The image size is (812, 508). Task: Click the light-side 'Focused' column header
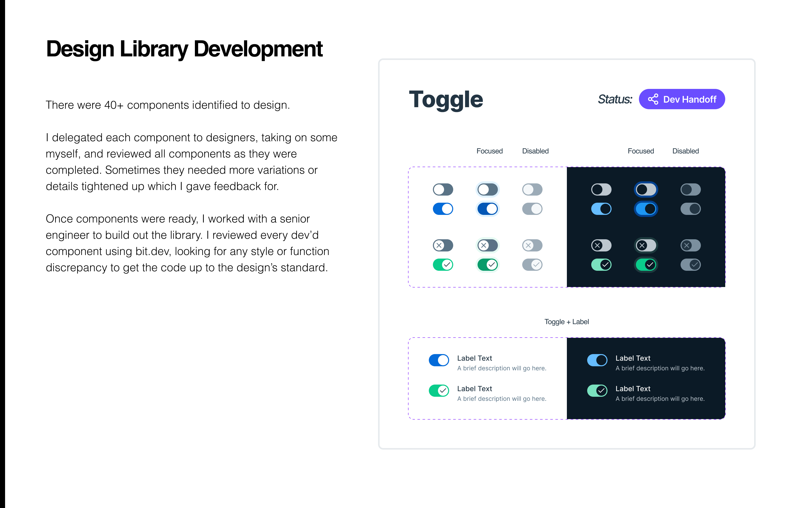point(489,151)
